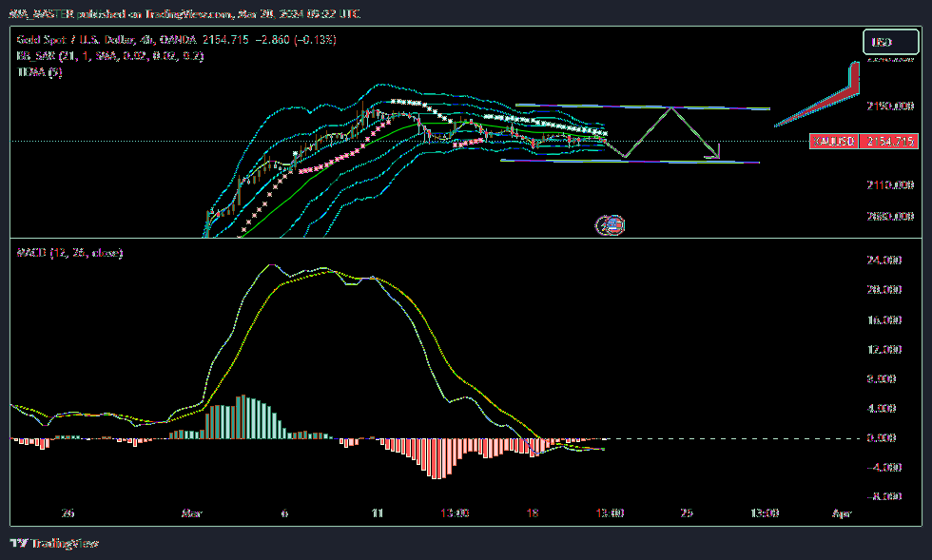Click the Mar label on time axis

click(191, 513)
